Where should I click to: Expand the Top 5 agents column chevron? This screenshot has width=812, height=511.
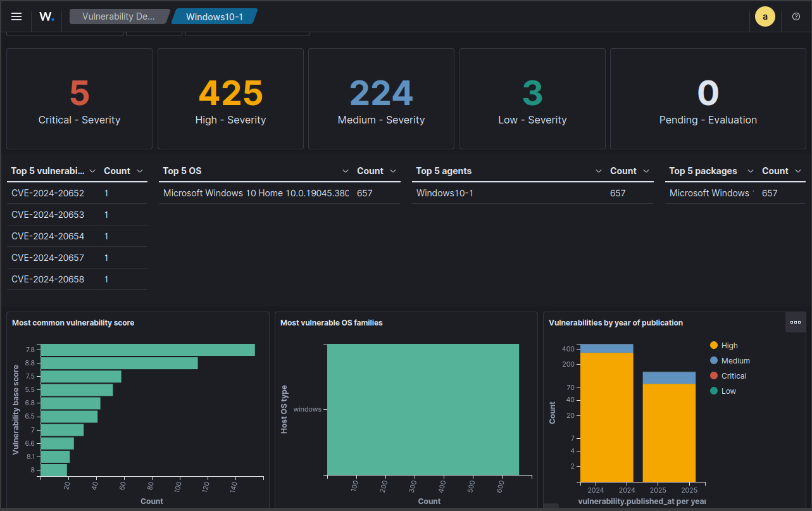[599, 171]
